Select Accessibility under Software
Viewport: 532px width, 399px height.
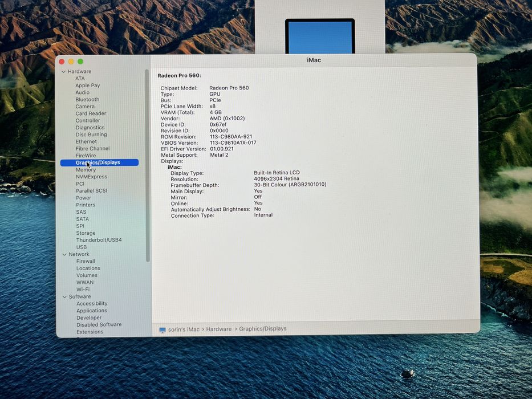(x=92, y=304)
